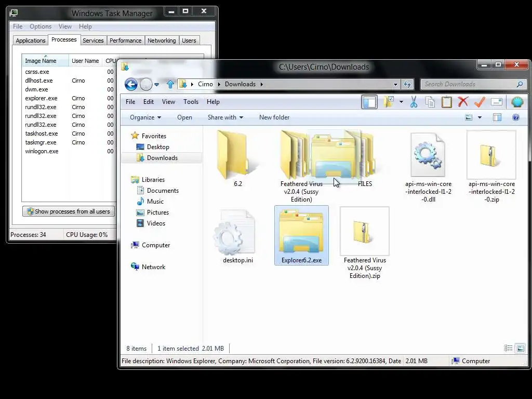Click the Open command button
Viewport: 532px width, 399px height.
184,117
